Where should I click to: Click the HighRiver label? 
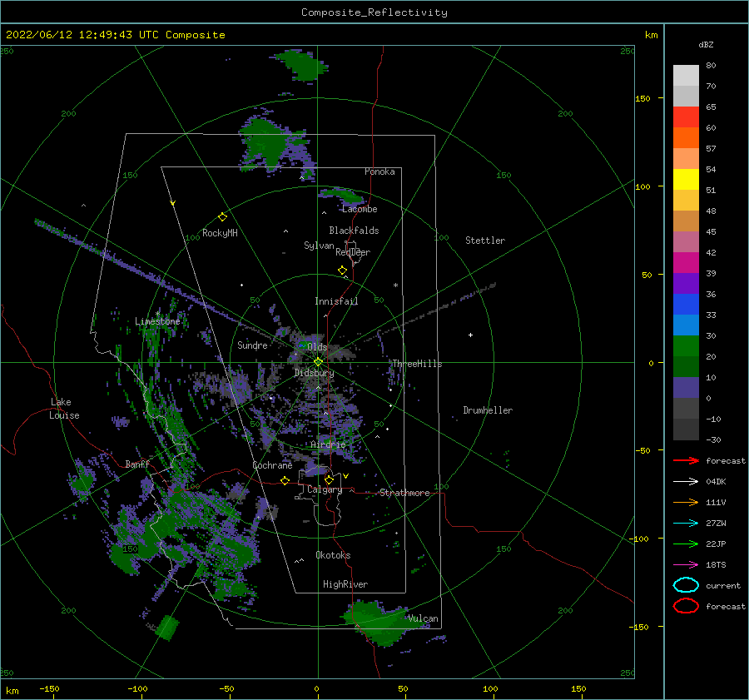[345, 584]
